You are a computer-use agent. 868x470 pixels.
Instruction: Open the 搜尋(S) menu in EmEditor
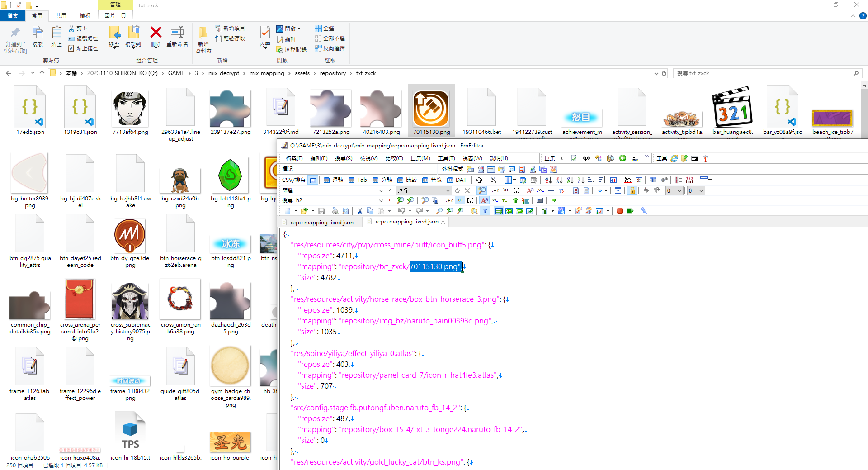343,158
